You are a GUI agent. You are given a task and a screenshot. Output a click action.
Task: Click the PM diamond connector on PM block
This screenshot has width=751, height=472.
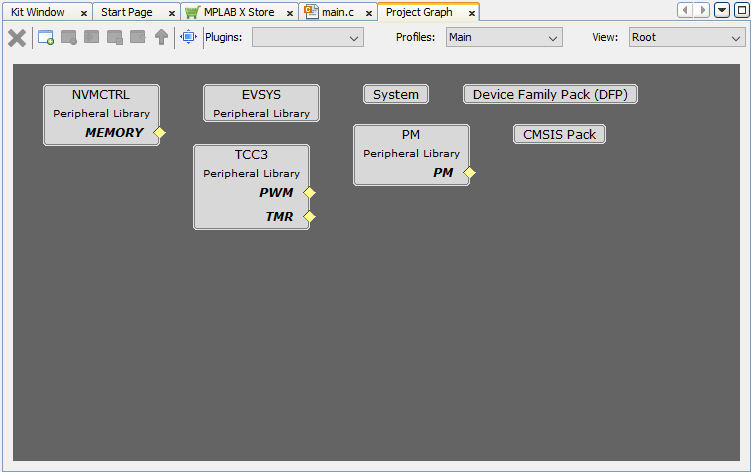point(469,173)
